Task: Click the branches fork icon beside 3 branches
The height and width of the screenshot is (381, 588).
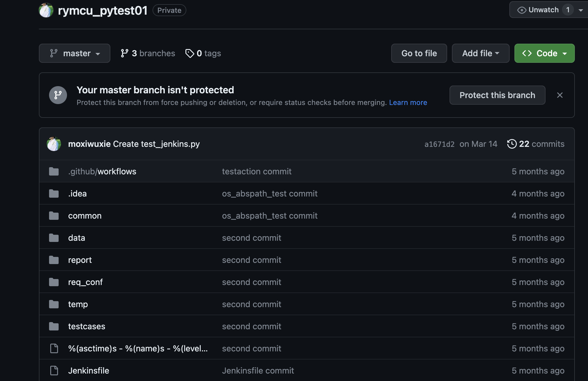Action: click(x=124, y=53)
